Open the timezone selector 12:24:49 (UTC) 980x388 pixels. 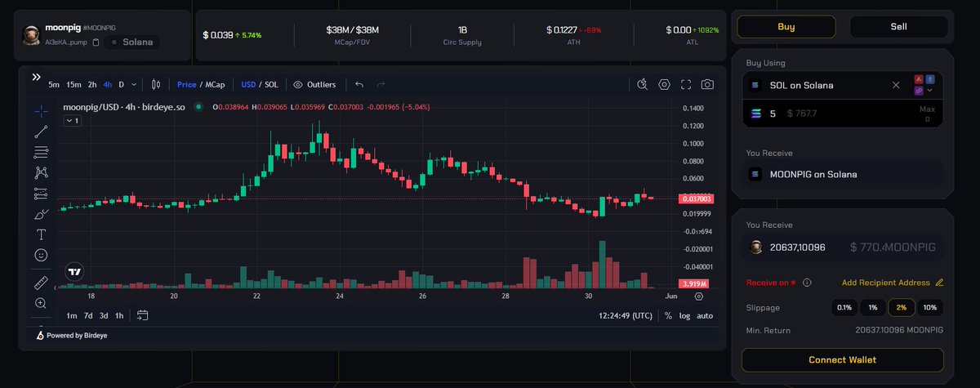pyautogui.click(x=625, y=315)
